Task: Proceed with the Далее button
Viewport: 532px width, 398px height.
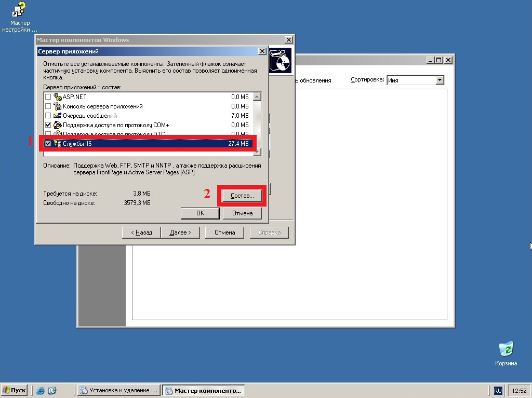Action: click(x=180, y=232)
